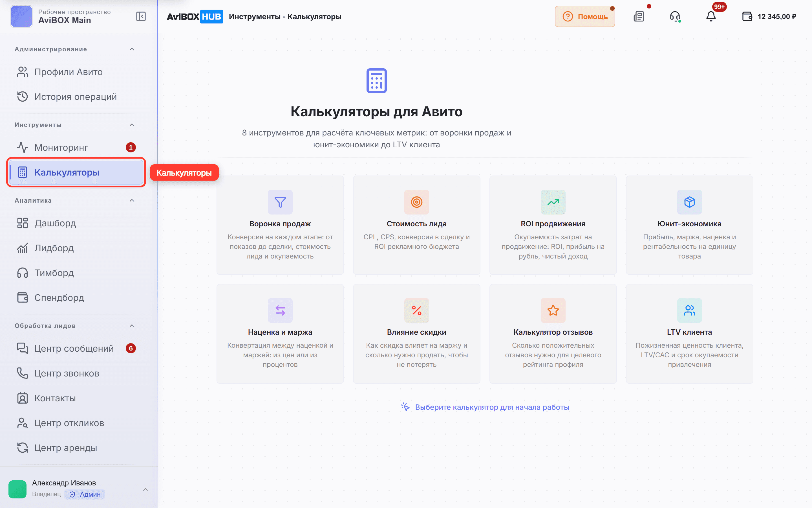Open the news feed icon in header
812x508 pixels.
point(639,16)
